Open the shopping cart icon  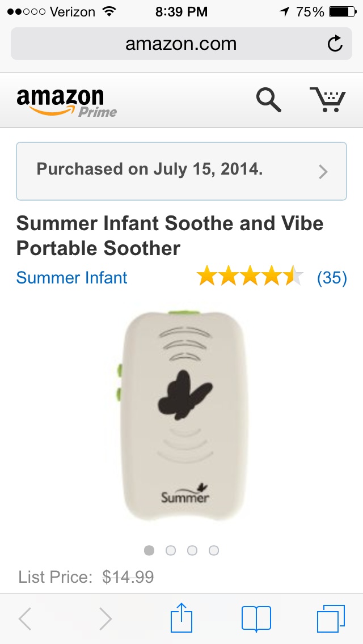coord(328,100)
